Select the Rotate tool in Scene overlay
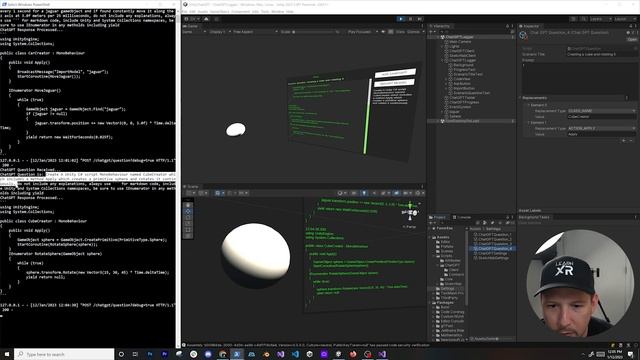This screenshot has height=360, width=640. tap(188, 218)
